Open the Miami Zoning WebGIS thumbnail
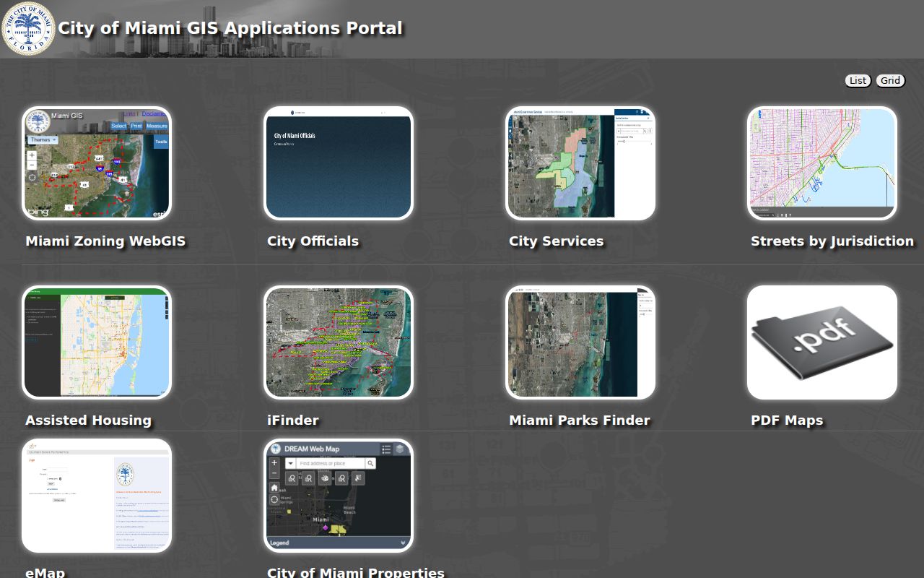Image resolution: width=924 pixels, height=578 pixels. [x=97, y=163]
